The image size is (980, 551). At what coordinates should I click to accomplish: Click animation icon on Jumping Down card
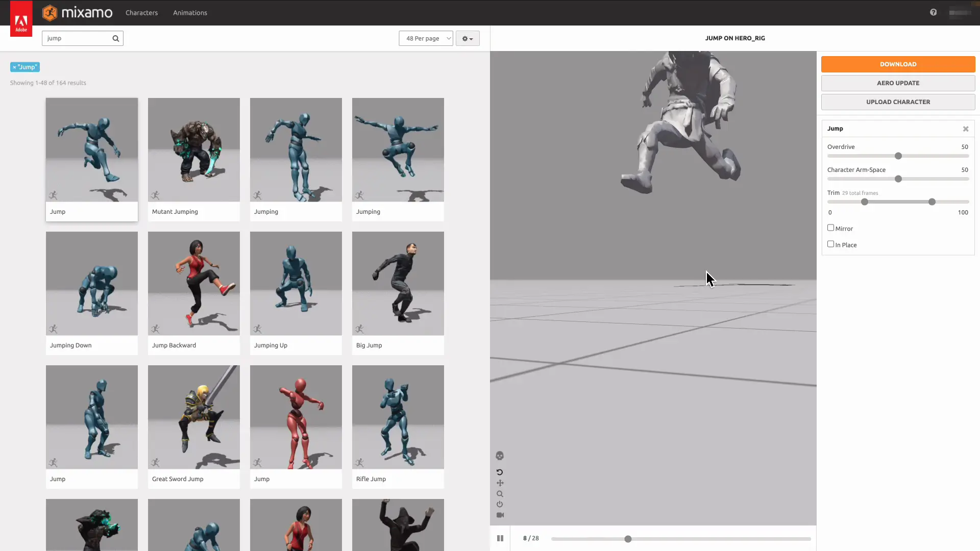(x=53, y=329)
